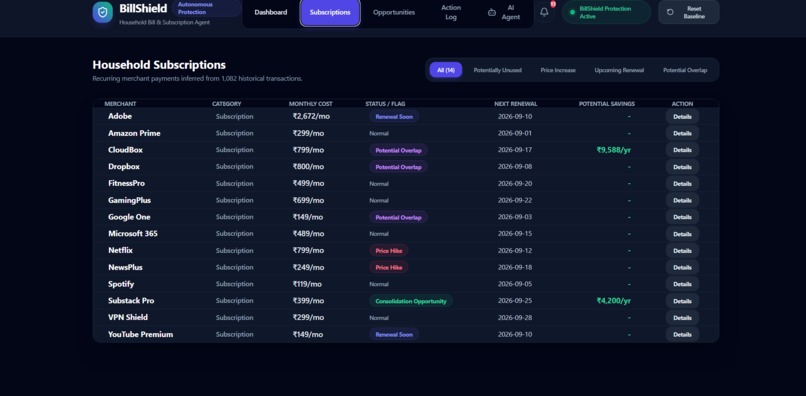Switch to the AI Agent tab
The image size is (806, 396).
pyautogui.click(x=504, y=12)
